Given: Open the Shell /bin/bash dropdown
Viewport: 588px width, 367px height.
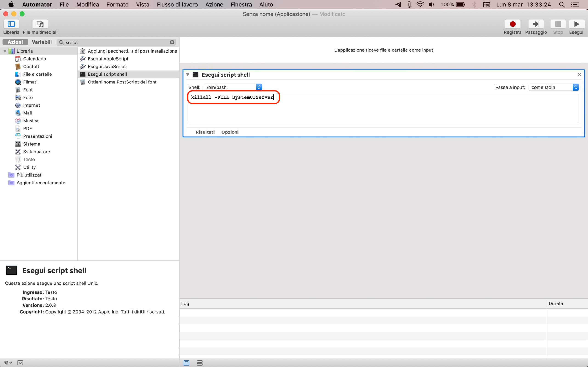Looking at the screenshot, I should [x=233, y=87].
